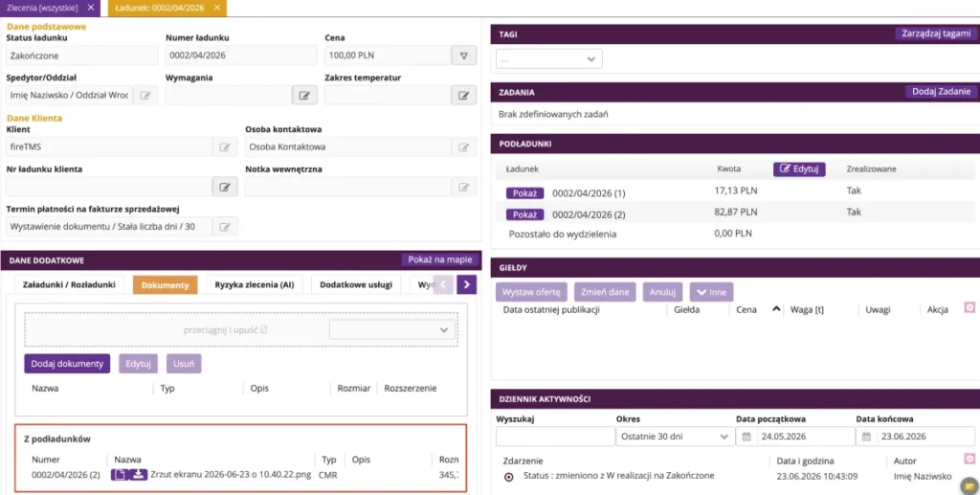Click the pink settings square in Giełdy table

click(x=969, y=307)
